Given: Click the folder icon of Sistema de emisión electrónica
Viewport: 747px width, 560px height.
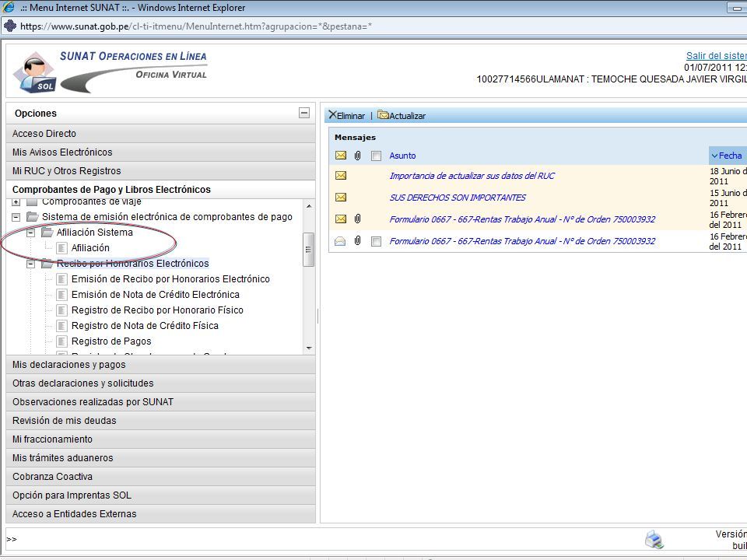Looking at the screenshot, I should coord(33,217).
